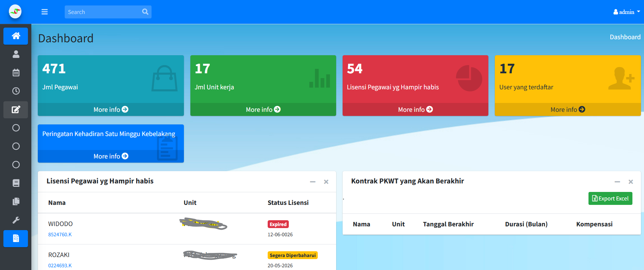Image resolution: width=644 pixels, height=270 pixels.
Task: Click the Nama header in Kontrak PKWT table
Action: 361,224
